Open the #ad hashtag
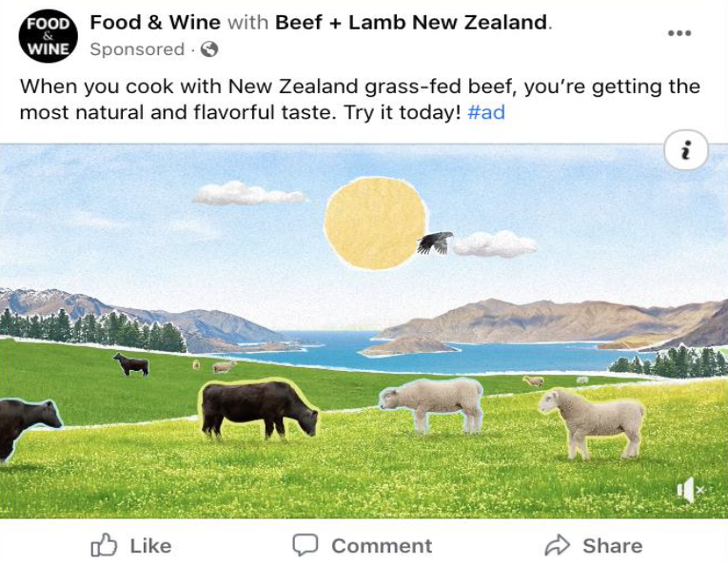This screenshot has width=728, height=563. [486, 112]
